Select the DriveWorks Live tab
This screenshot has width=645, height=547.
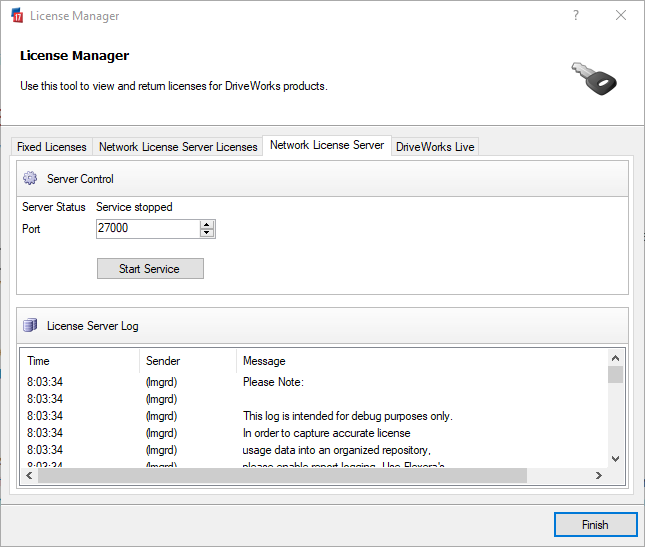coord(435,147)
